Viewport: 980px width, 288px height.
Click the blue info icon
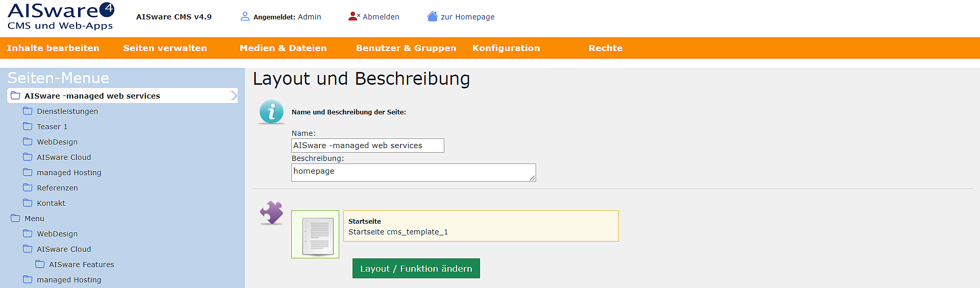coord(271,112)
